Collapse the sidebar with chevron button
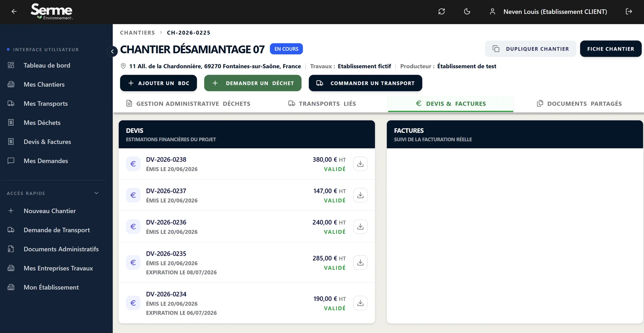Screen dimensions: 644x333 tap(112, 51)
